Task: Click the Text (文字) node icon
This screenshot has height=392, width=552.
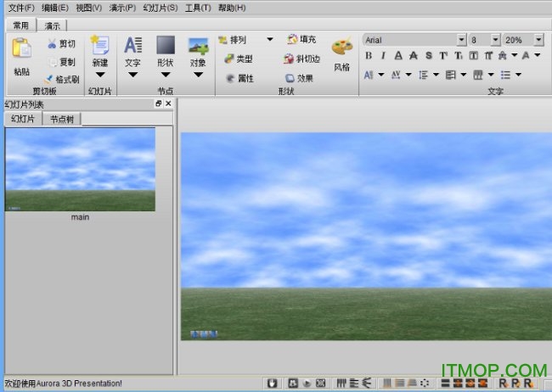Action: click(x=132, y=45)
